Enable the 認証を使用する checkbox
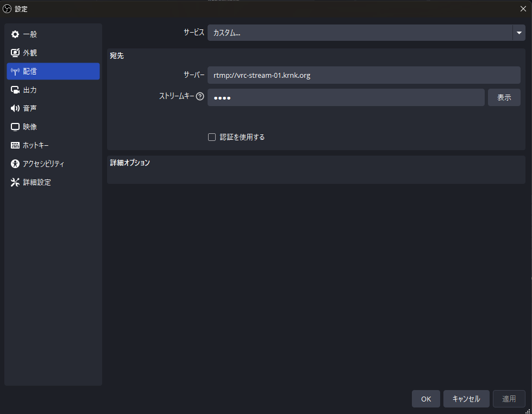Screen dimensions: 532x414 [212, 137]
